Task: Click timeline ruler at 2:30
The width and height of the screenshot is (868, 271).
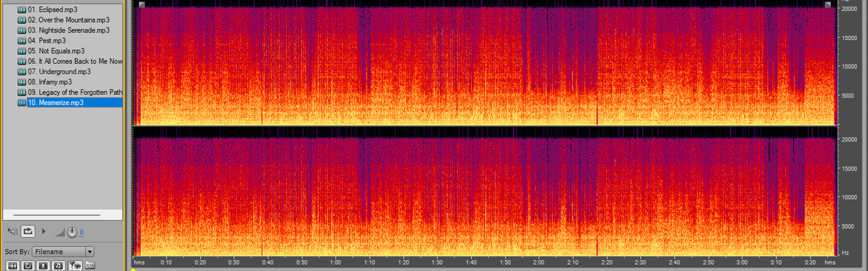Action: pyautogui.click(x=641, y=262)
